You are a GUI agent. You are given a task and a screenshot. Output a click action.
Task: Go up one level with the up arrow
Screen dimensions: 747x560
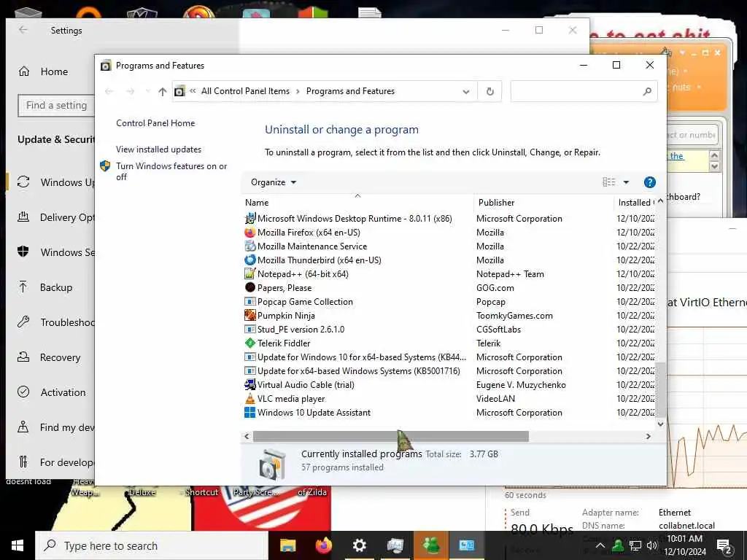(x=163, y=91)
